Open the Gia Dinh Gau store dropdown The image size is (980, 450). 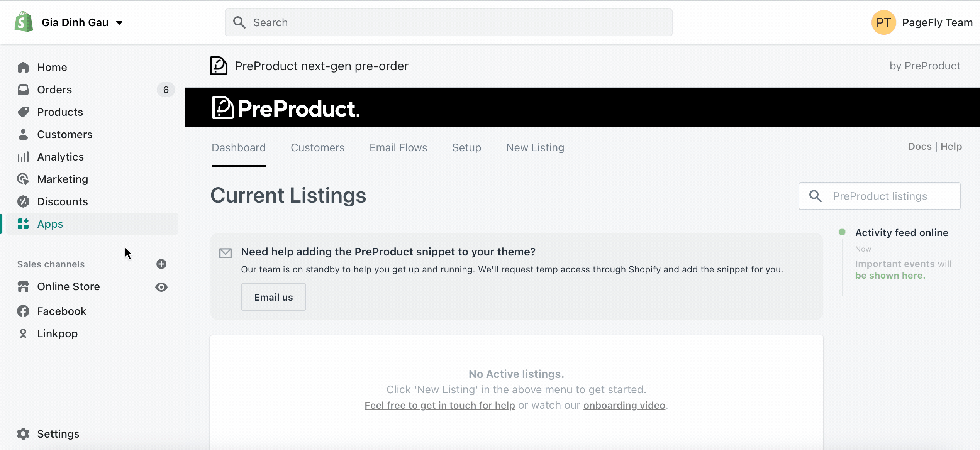[82, 22]
